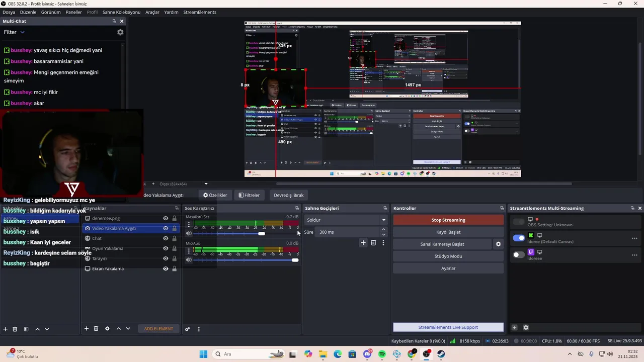The image size is (644, 362).
Task: Add a StreamElements multi-streaming output
Action: [x=515, y=327]
